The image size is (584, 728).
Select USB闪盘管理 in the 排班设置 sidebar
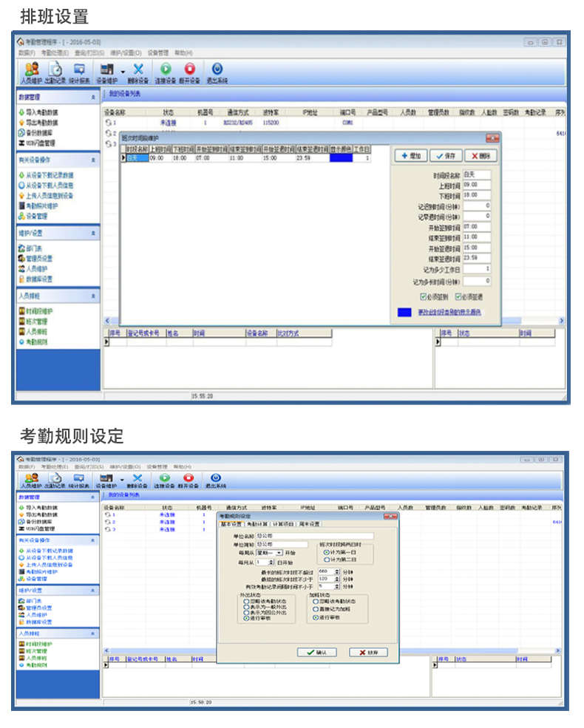click(x=37, y=143)
